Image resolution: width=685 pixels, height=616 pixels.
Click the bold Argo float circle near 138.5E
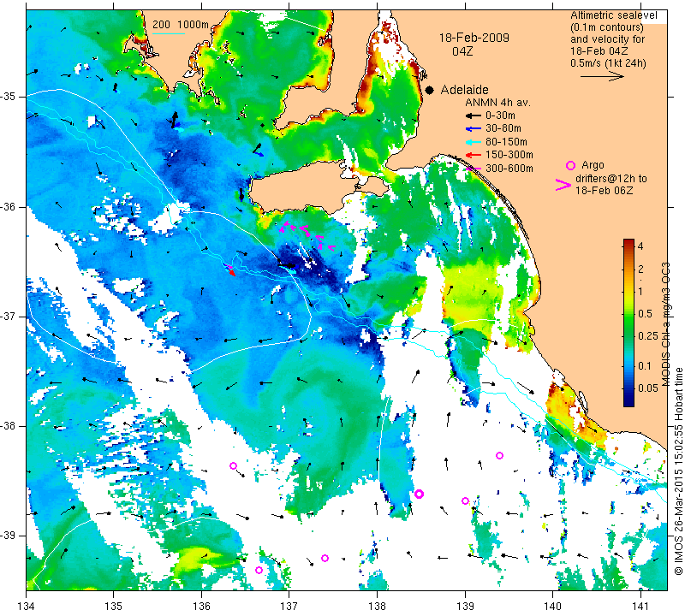pyautogui.click(x=419, y=494)
